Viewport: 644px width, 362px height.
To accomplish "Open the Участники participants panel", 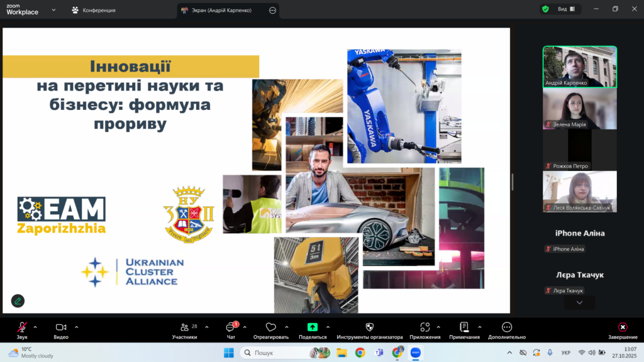I will [x=184, y=327].
